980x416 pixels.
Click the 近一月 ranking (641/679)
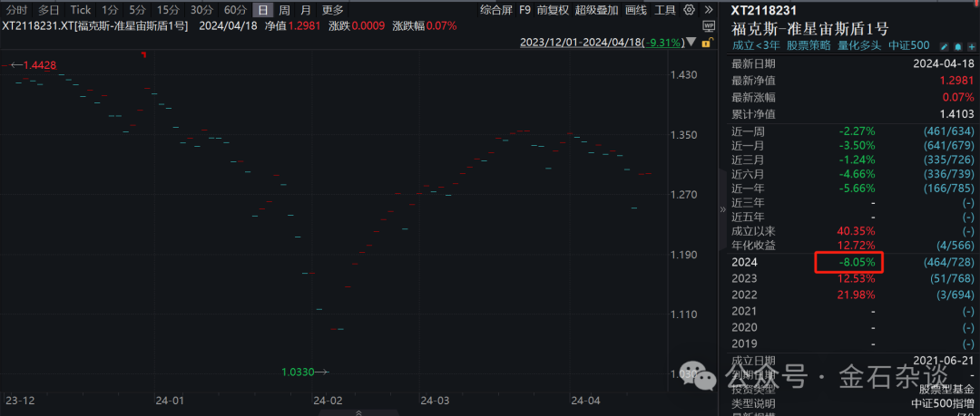click(x=948, y=146)
